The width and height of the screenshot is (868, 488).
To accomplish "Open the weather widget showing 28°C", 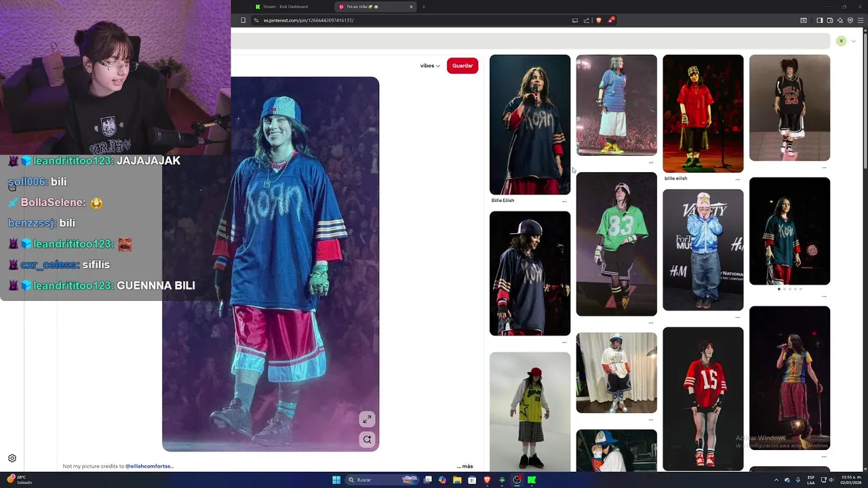I will [x=20, y=480].
